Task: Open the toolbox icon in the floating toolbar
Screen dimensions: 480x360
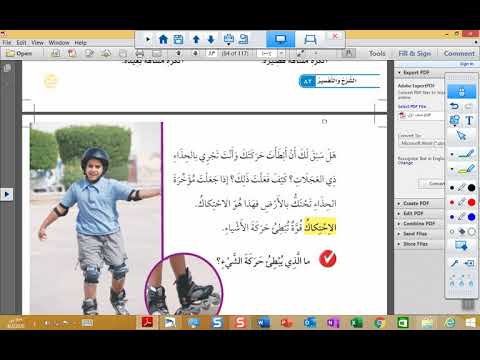Action: coord(229,39)
